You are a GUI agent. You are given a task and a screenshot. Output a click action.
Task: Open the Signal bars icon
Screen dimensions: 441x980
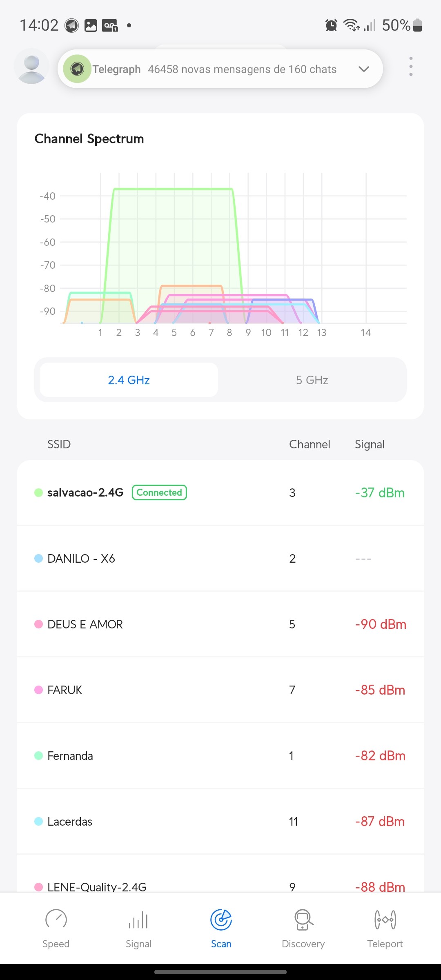[138, 920]
